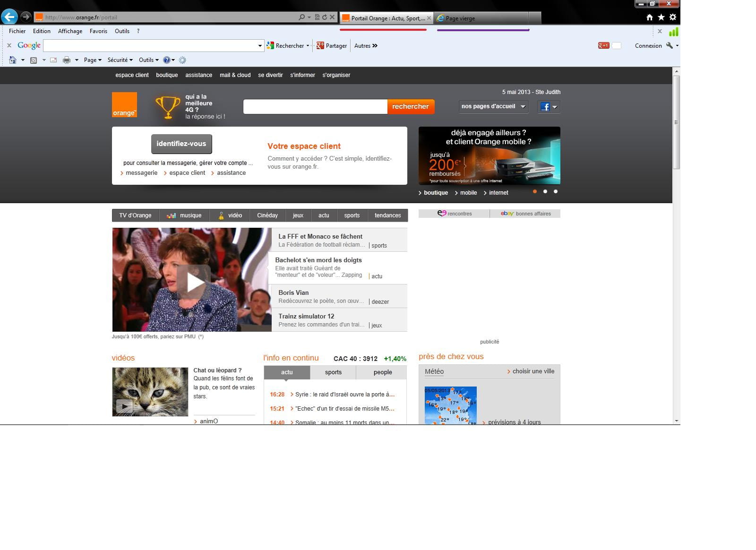
Task: Switch to the Page vierge tab
Action: coord(481,18)
